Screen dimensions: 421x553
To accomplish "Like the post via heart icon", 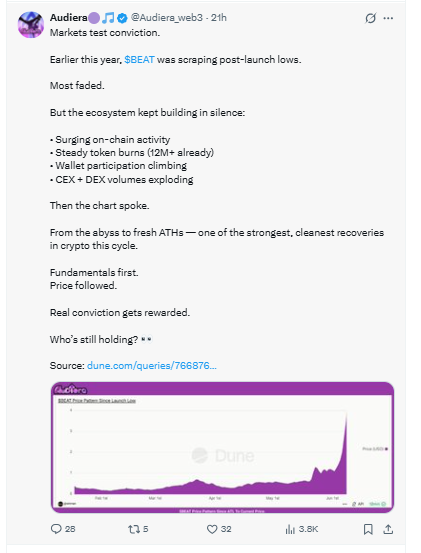I will click(212, 529).
